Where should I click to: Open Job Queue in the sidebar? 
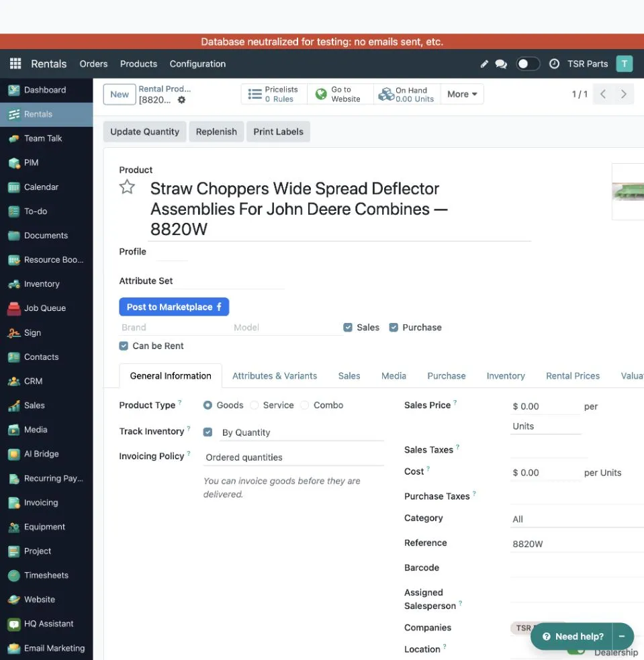click(x=46, y=308)
